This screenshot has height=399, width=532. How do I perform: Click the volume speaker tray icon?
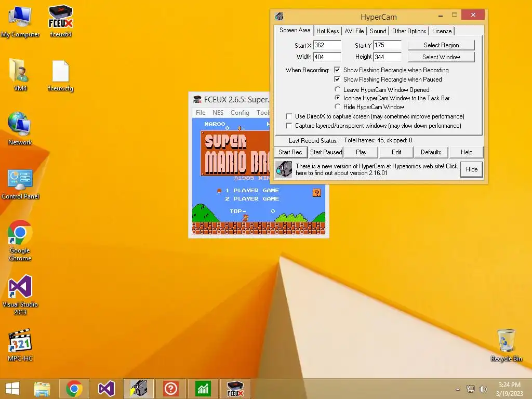[483, 389]
